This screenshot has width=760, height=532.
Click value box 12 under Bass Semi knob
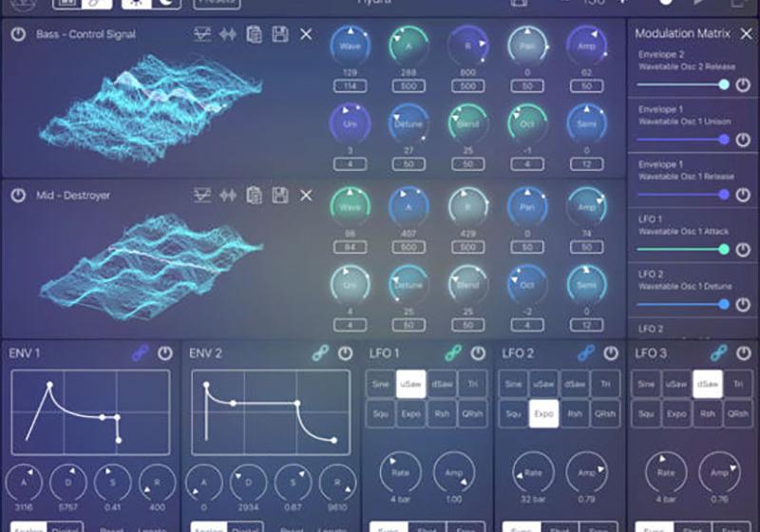(x=586, y=164)
